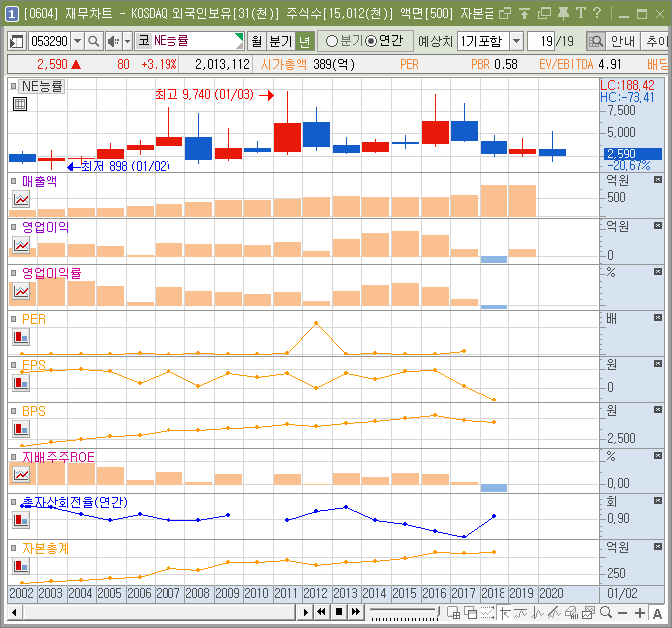Zoom out with the minus icon
This screenshot has width=672, height=628.
tap(623, 613)
